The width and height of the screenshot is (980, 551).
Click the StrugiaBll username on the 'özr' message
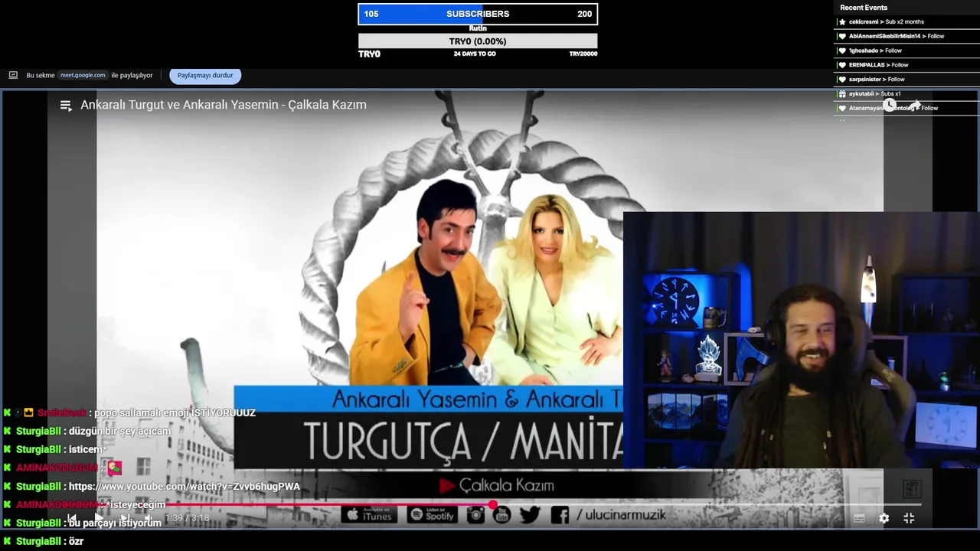point(38,541)
